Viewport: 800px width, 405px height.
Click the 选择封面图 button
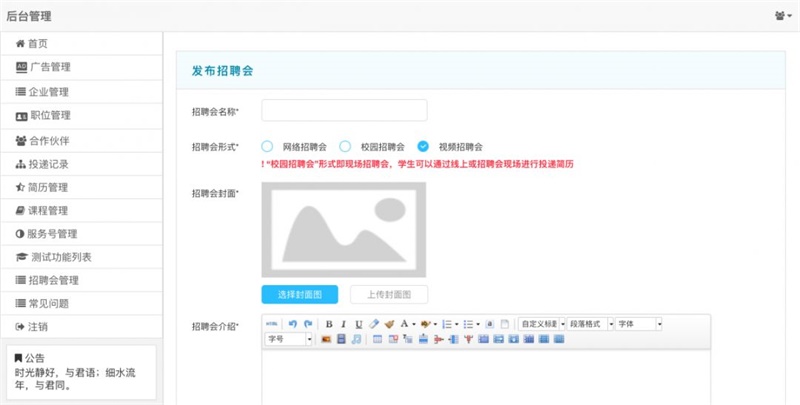point(299,294)
